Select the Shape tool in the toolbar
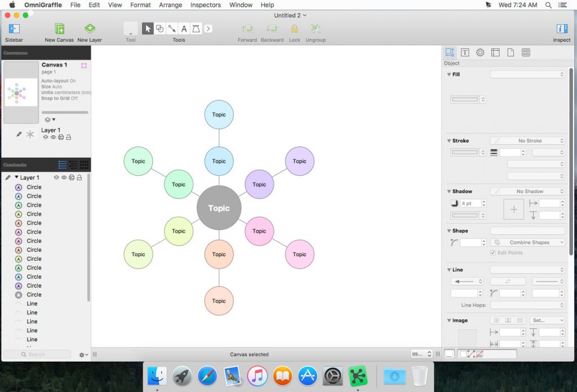Viewport: 577px width, 392px height. pyautogui.click(x=159, y=28)
